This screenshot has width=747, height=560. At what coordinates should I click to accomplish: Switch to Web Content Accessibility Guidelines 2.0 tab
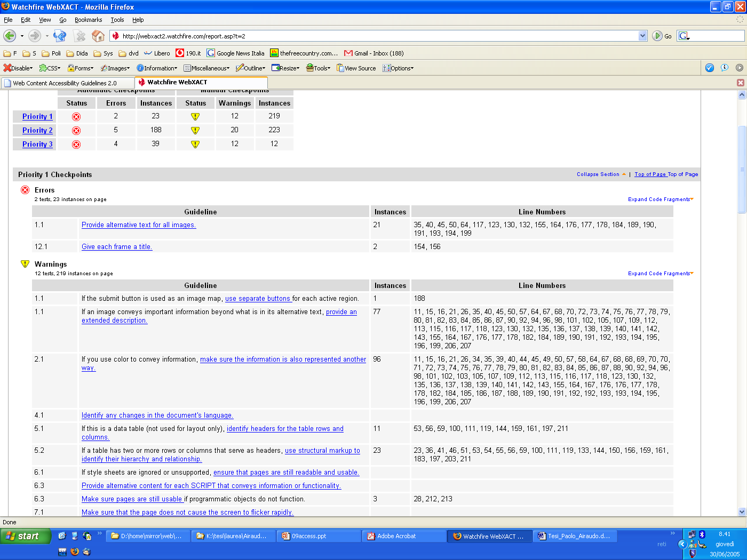pos(68,83)
